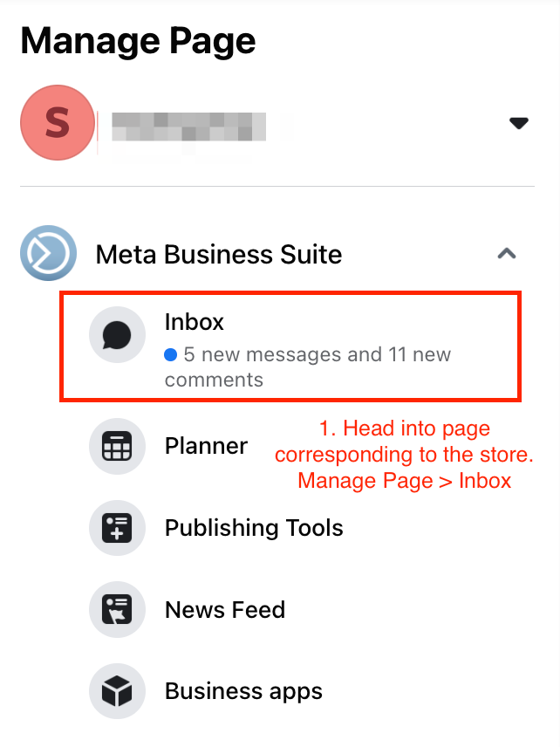The width and height of the screenshot is (560, 747).
Task: Click the blurred page name
Action: point(188,127)
